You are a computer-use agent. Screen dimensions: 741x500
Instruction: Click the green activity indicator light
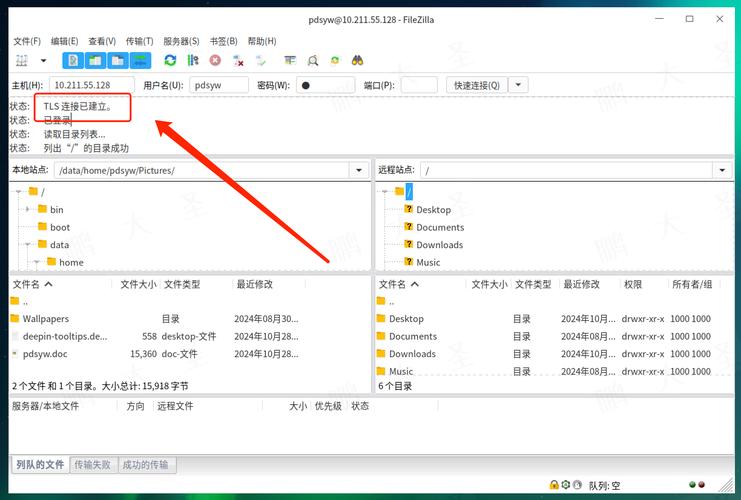click(692, 484)
